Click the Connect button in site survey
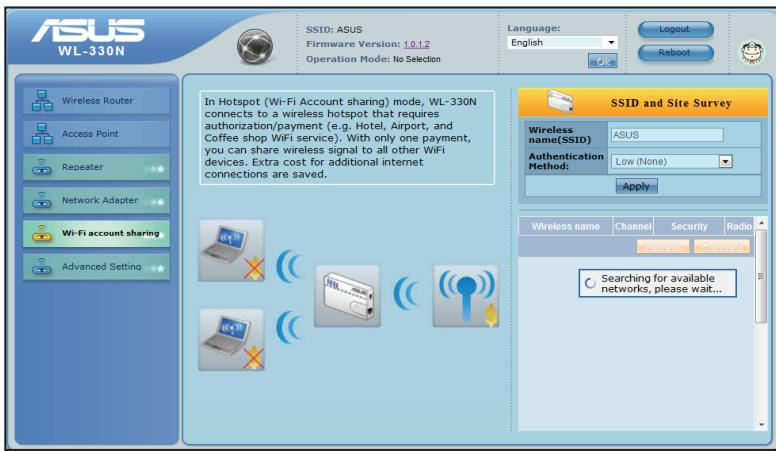 (x=722, y=246)
